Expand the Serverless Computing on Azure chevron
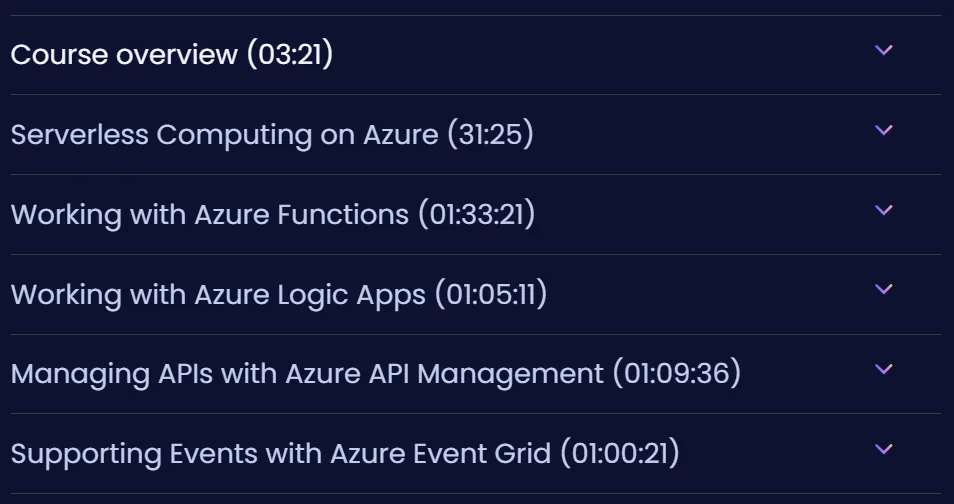This screenshot has width=954, height=504. click(x=883, y=130)
